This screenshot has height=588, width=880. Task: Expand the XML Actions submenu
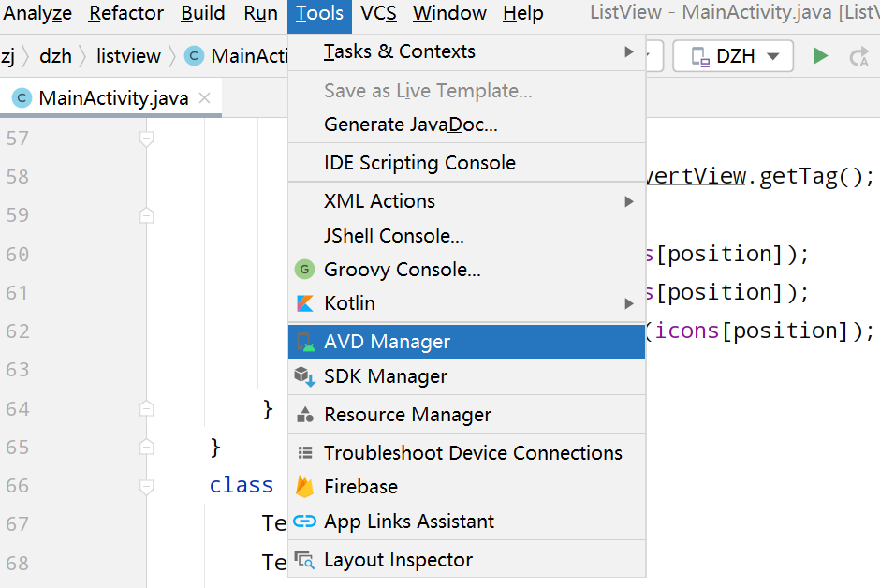(x=629, y=201)
